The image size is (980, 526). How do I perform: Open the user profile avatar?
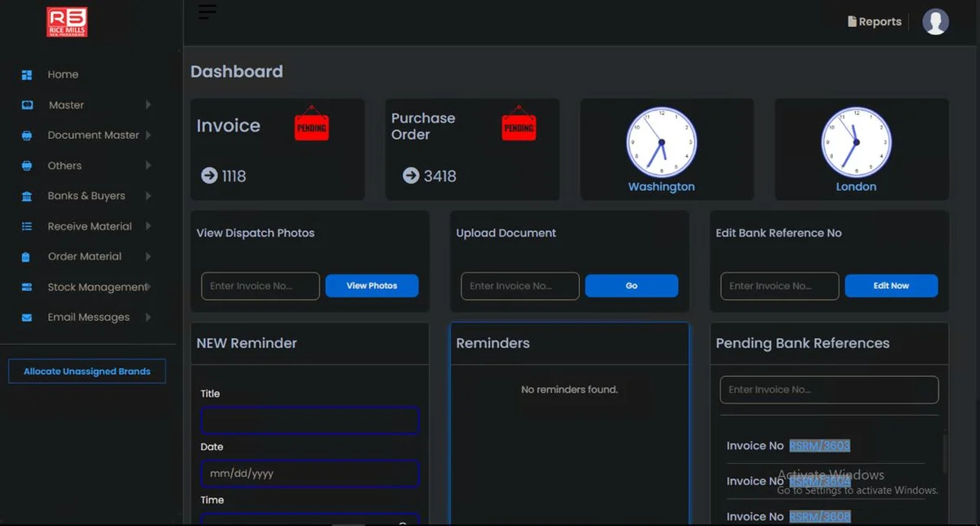(935, 21)
